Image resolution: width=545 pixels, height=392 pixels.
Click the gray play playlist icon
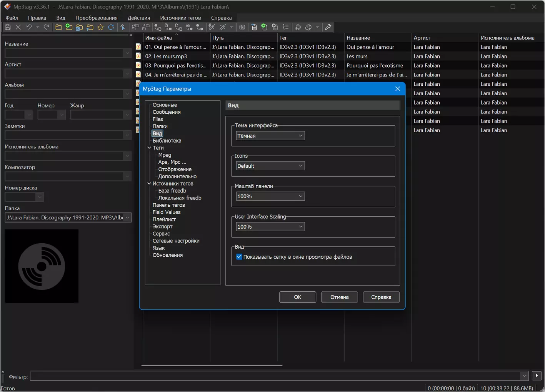[x=275, y=27]
